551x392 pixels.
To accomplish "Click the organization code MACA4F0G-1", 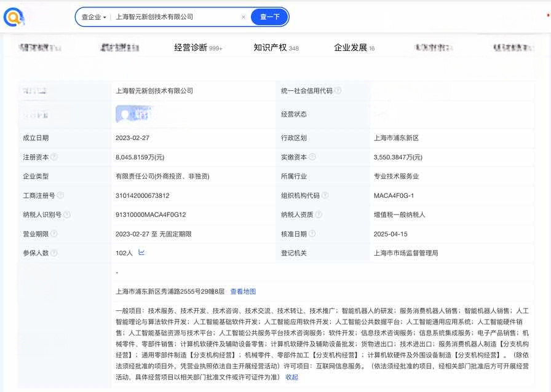I will point(394,195).
